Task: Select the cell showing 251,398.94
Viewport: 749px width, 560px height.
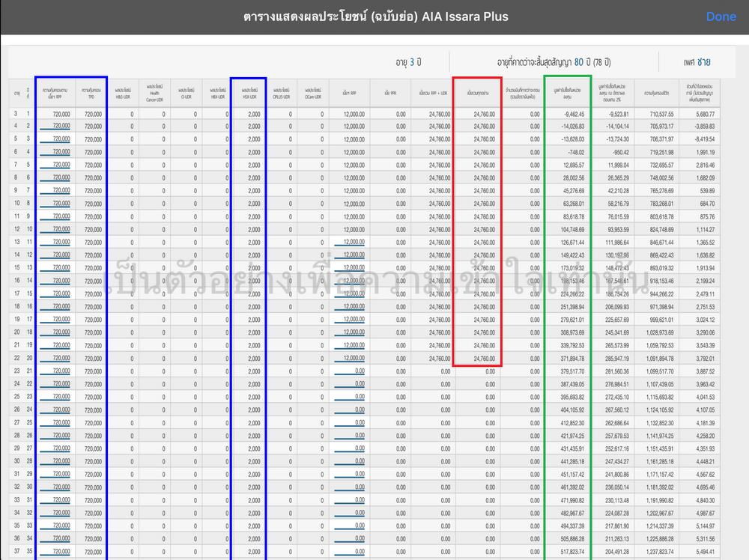Action: pyautogui.click(x=573, y=307)
